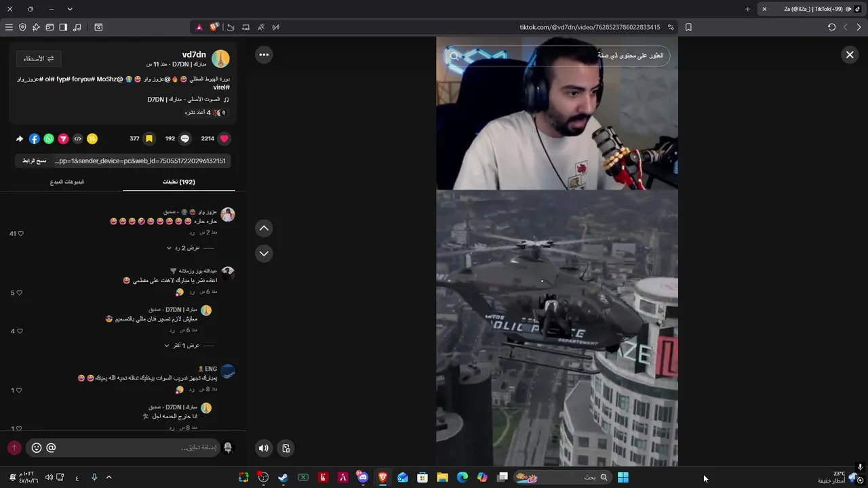Bookmark this page in the address bar
The width and height of the screenshot is (868, 488).
click(688, 27)
